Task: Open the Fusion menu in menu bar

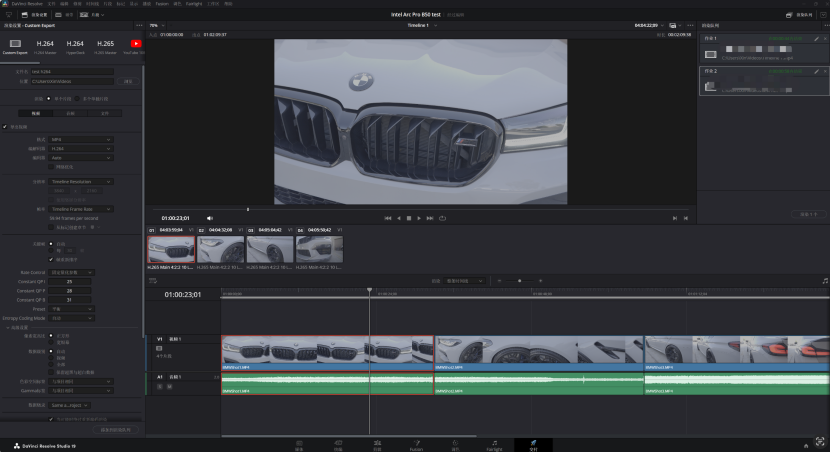Action: 162,4
